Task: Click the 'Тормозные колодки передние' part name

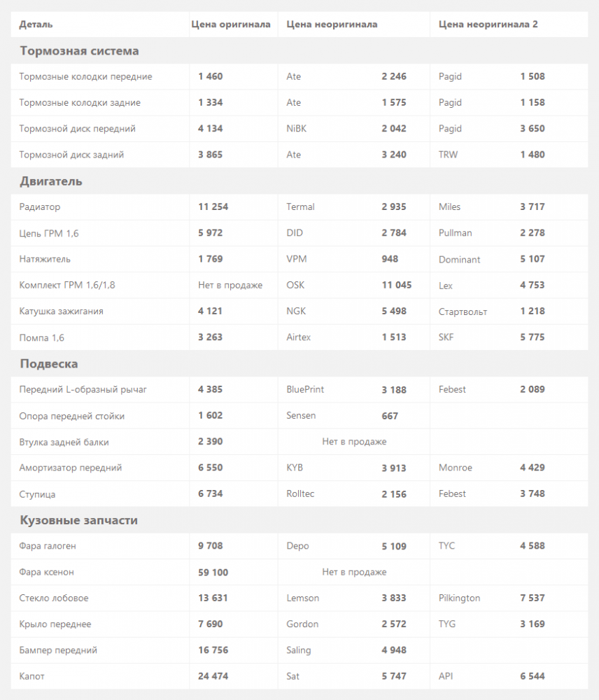Action: (x=85, y=76)
